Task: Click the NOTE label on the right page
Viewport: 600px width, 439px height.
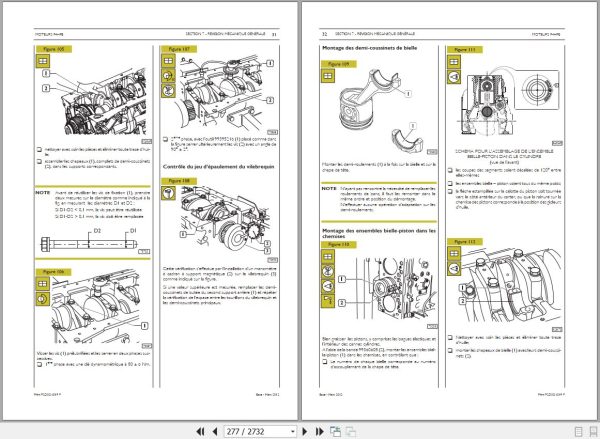Action: 329,188
